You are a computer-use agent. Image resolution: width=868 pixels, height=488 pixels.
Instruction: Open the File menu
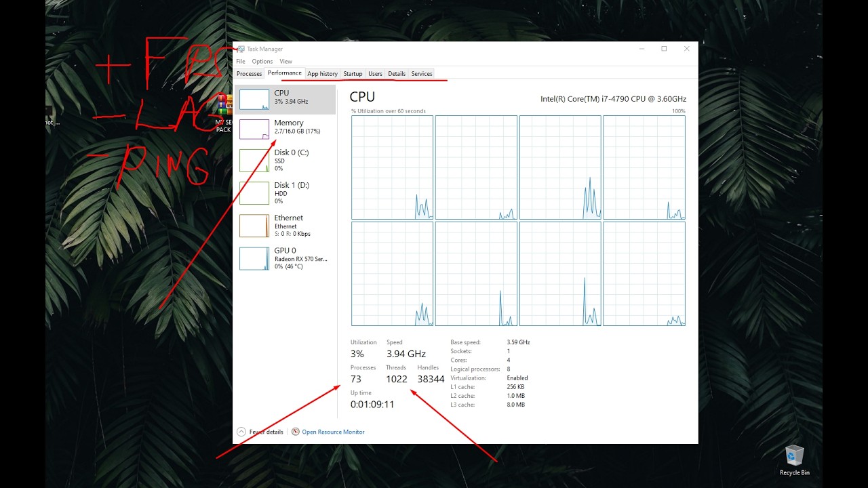tap(241, 61)
